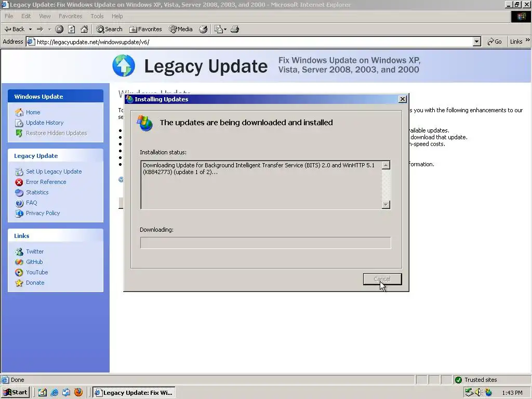This screenshot has width=532, height=399.
Task: Click the Restore Hidden Updates icon
Action: click(x=19, y=134)
